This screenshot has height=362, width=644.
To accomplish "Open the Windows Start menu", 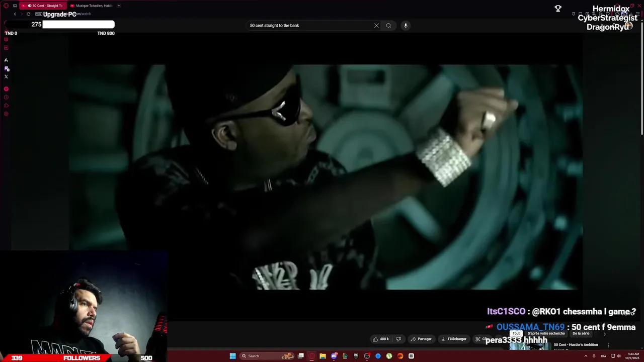I will coord(232,356).
